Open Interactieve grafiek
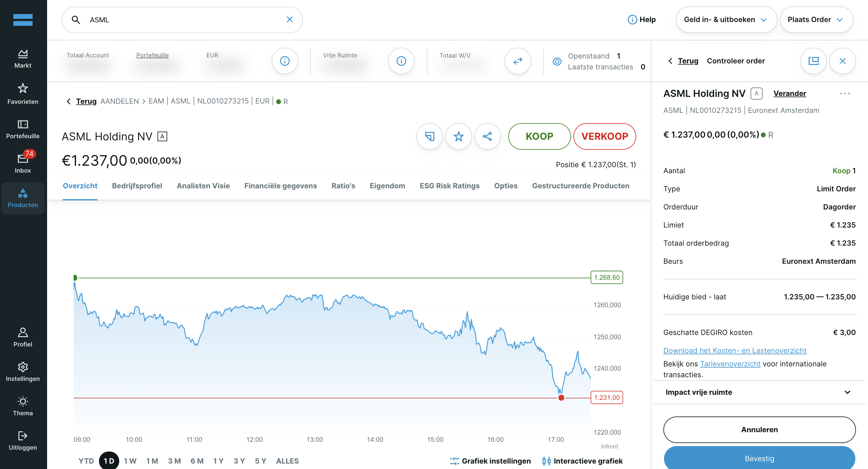This screenshot has width=868, height=469. [x=582, y=461]
